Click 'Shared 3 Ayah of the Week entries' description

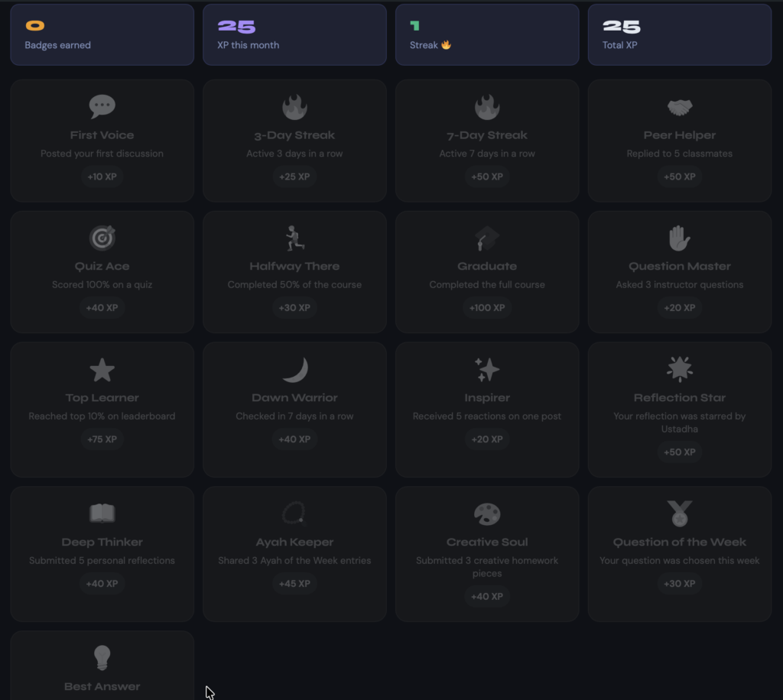click(x=294, y=561)
